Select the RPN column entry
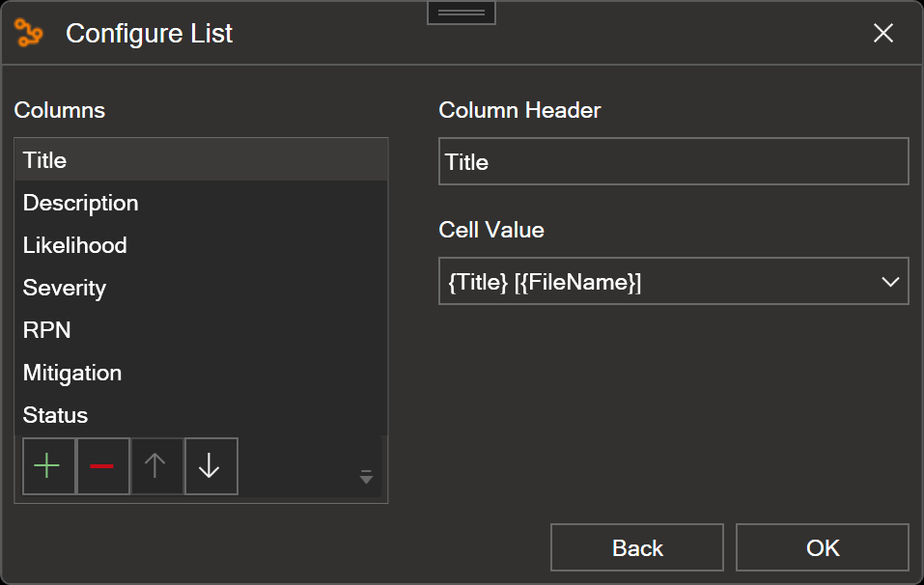 tap(201, 330)
